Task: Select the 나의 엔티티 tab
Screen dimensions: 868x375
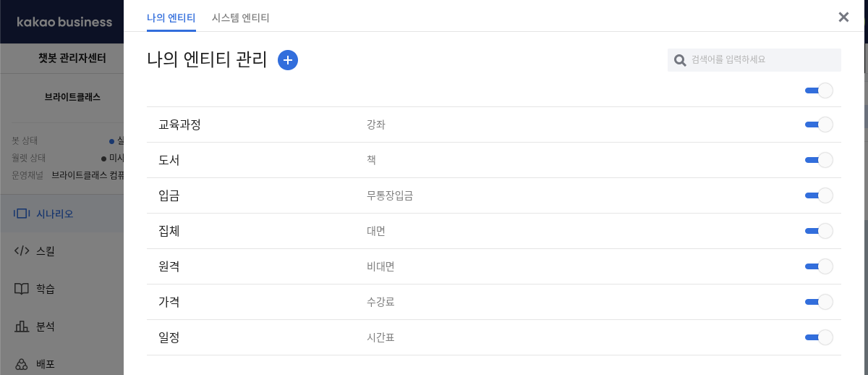Action: 171,17
